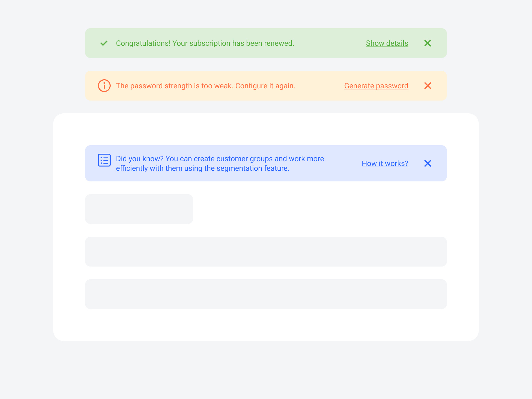Select the yellow password warning banner
The width and height of the screenshot is (532, 399).
tap(239, 86)
